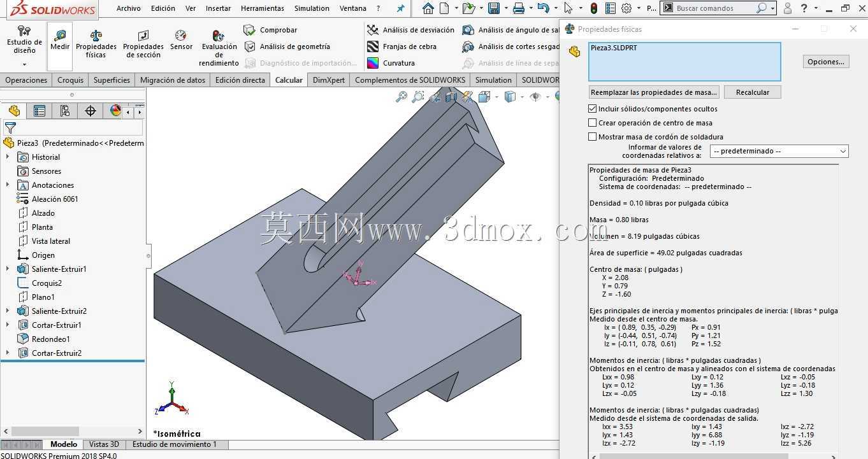Image resolution: width=868 pixels, height=459 pixels.
Task: Select the Pieza3.SLDPRT entry box
Action: [x=684, y=62]
